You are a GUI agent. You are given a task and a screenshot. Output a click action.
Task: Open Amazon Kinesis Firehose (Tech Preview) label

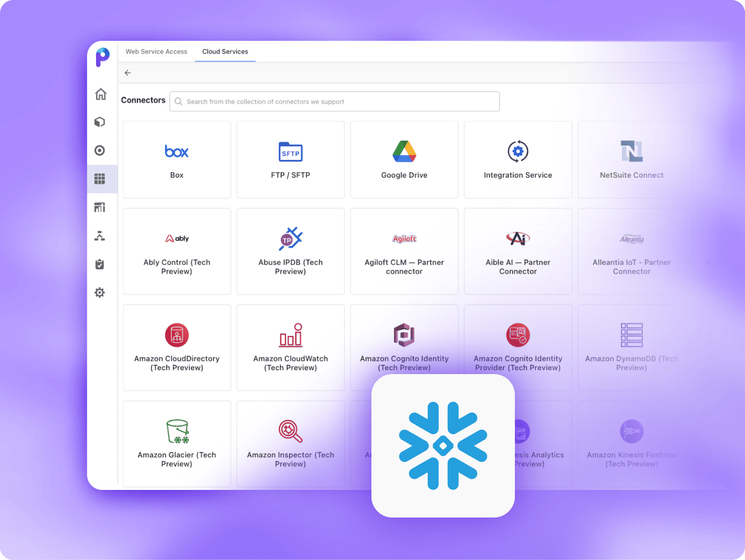(632, 459)
